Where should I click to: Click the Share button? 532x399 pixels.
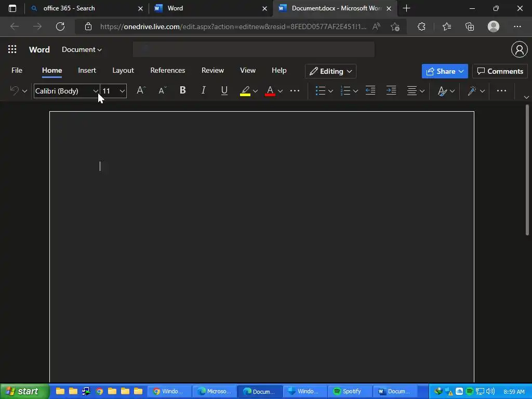[445, 71]
